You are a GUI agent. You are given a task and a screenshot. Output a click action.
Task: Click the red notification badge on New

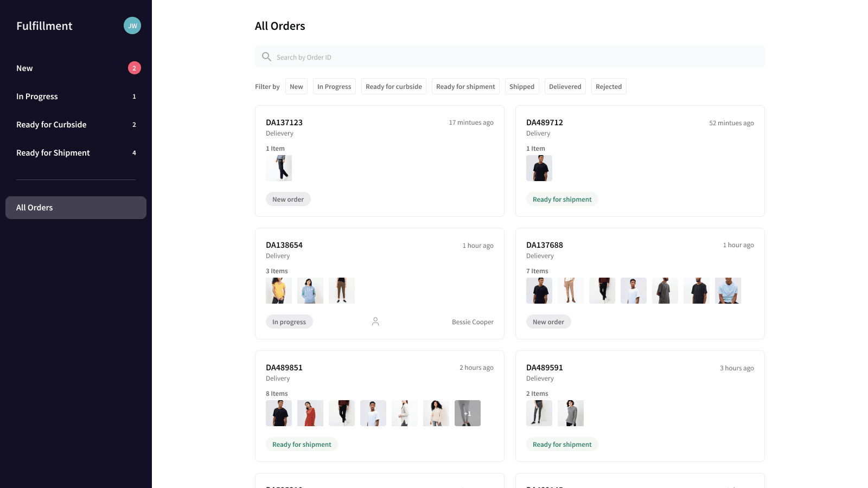pyautogui.click(x=134, y=68)
